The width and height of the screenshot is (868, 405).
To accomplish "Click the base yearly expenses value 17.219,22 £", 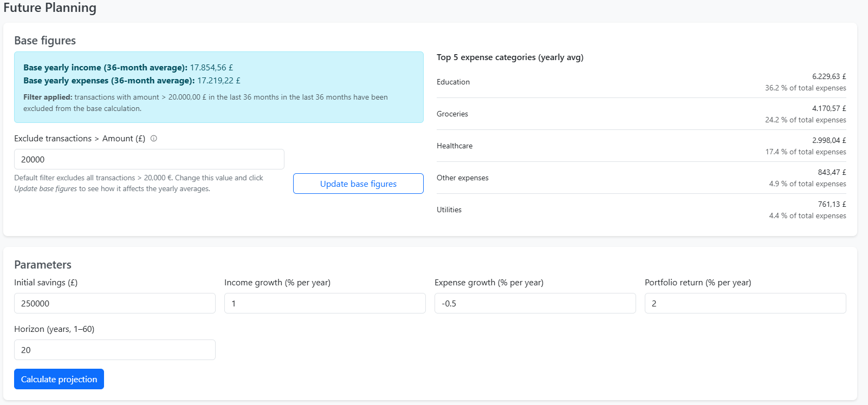I will 219,81.
